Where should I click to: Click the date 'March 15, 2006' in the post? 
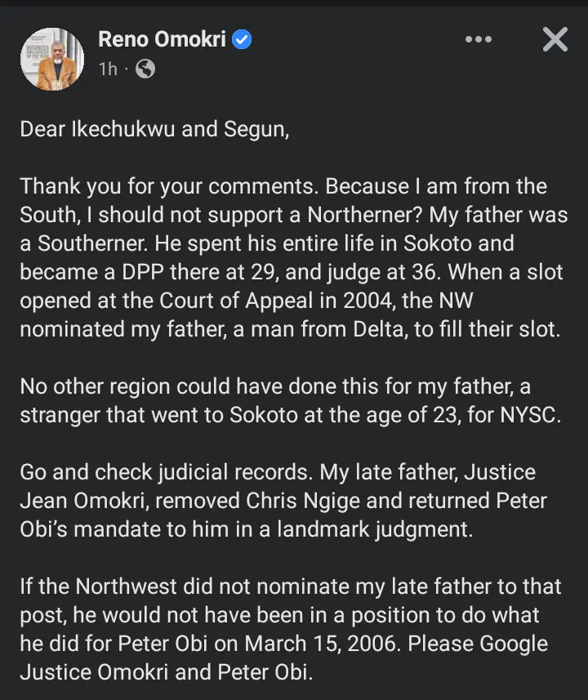[322, 644]
